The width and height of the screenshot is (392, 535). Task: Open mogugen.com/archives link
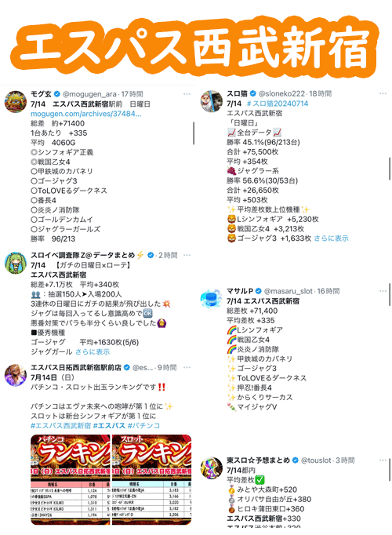[x=86, y=114]
